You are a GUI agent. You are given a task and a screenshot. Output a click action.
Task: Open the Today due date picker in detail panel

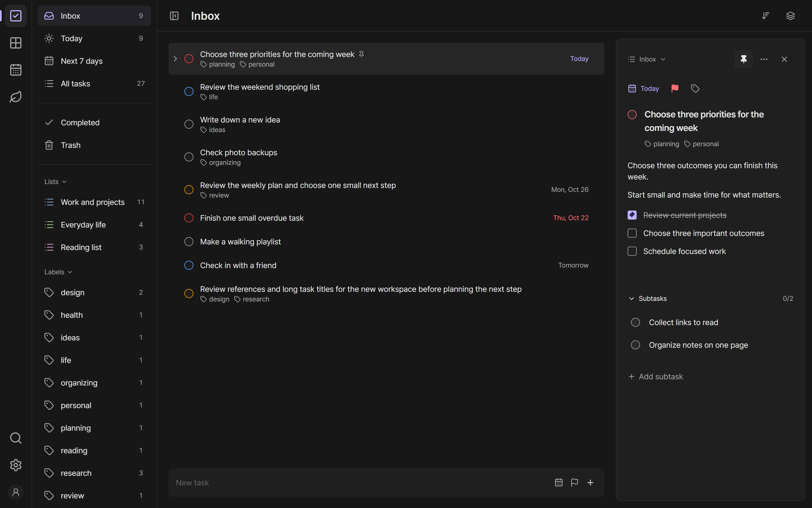point(643,88)
